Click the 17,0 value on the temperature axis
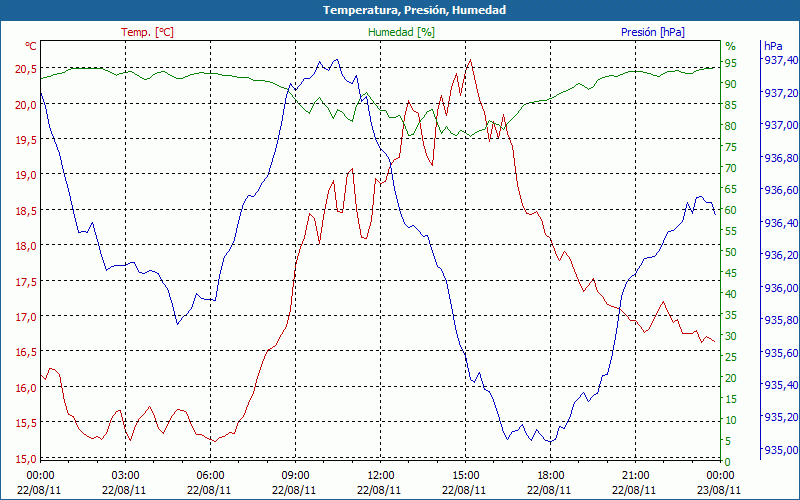Viewport: 800px width, 500px height. click(27, 317)
